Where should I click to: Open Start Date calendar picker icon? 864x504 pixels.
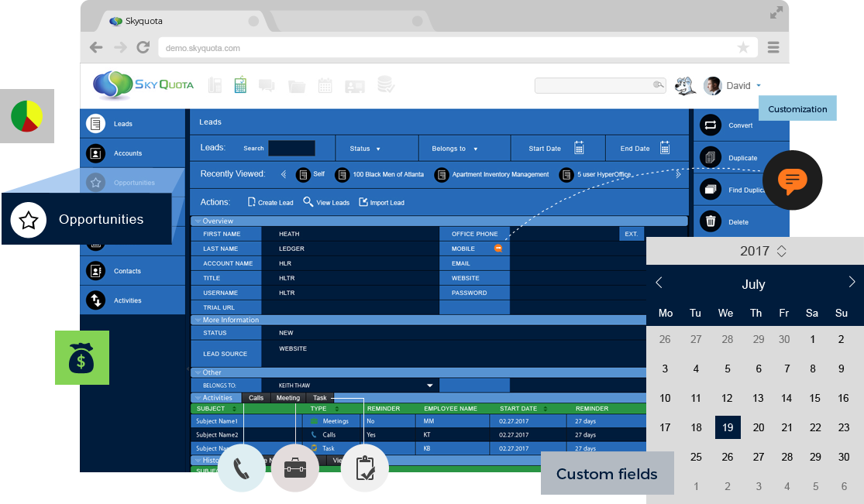point(579,149)
